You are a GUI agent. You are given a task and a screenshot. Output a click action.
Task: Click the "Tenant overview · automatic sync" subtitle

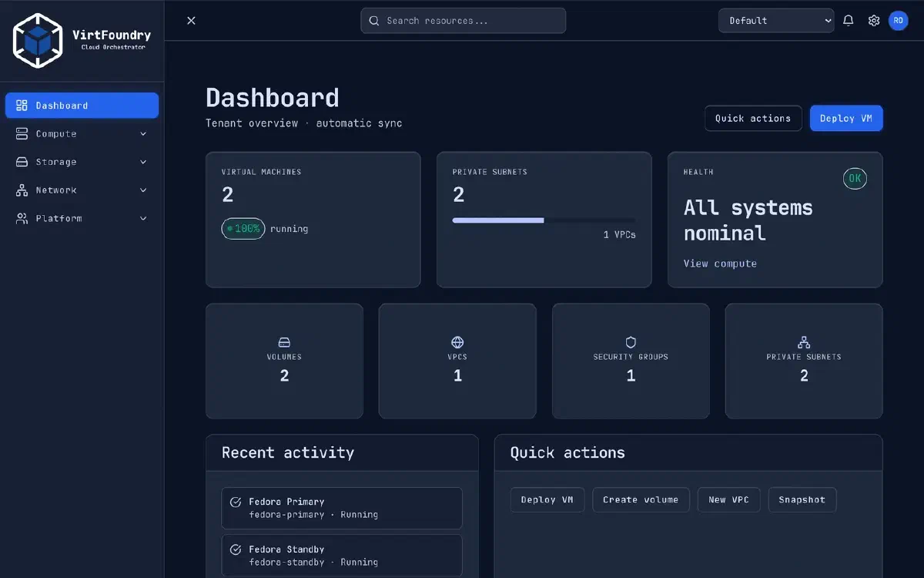[304, 123]
